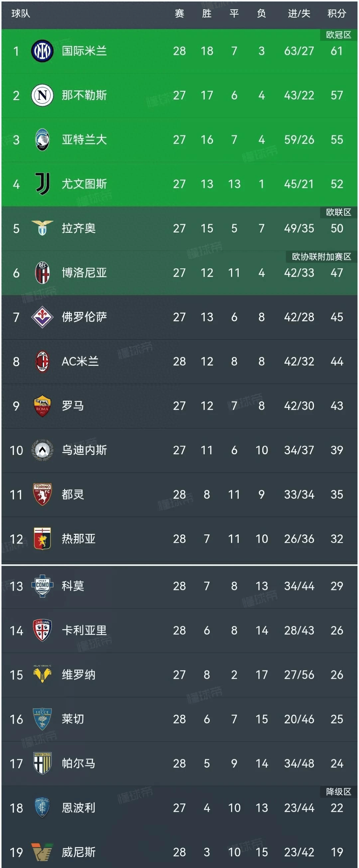Click the Roma wolf crest
The width and height of the screenshot is (359, 868).
pyautogui.click(x=42, y=406)
